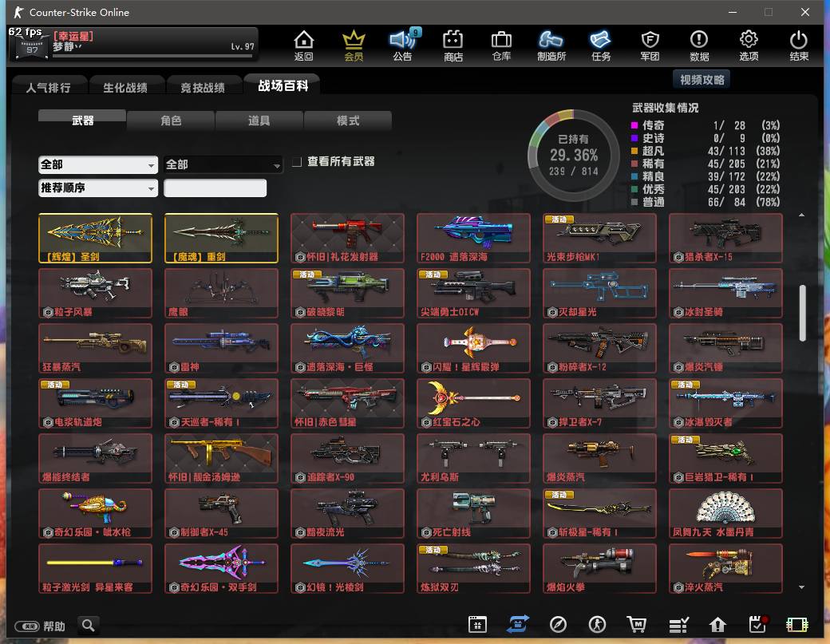Select the 狂暴蒸汽 sniper card
830x644 pixels.
pyautogui.click(x=95, y=348)
